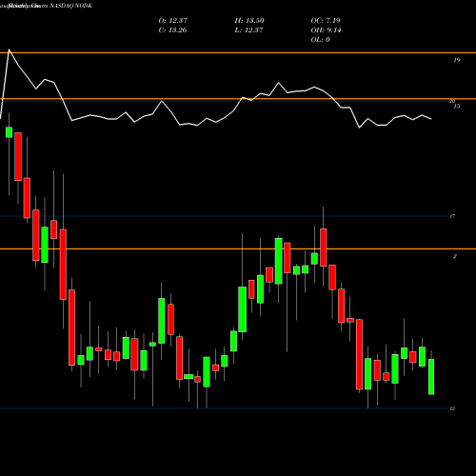
Task: Click the axis label 19
Action: (456, 60)
